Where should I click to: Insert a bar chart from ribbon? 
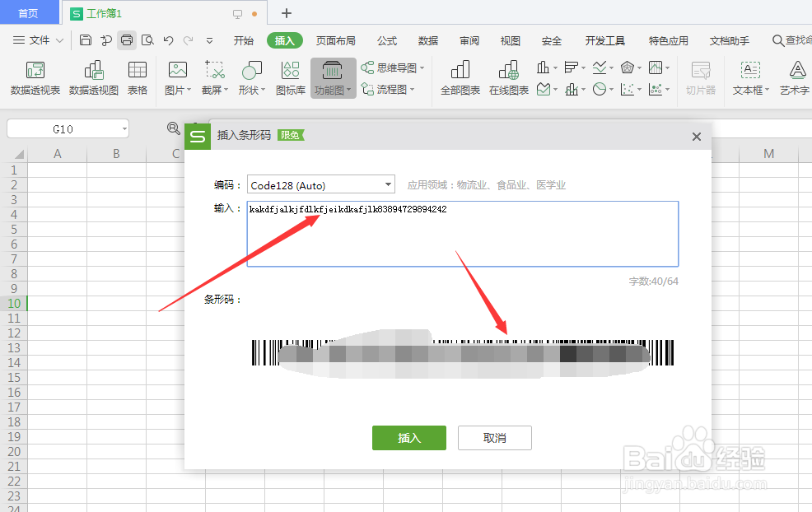575,67
